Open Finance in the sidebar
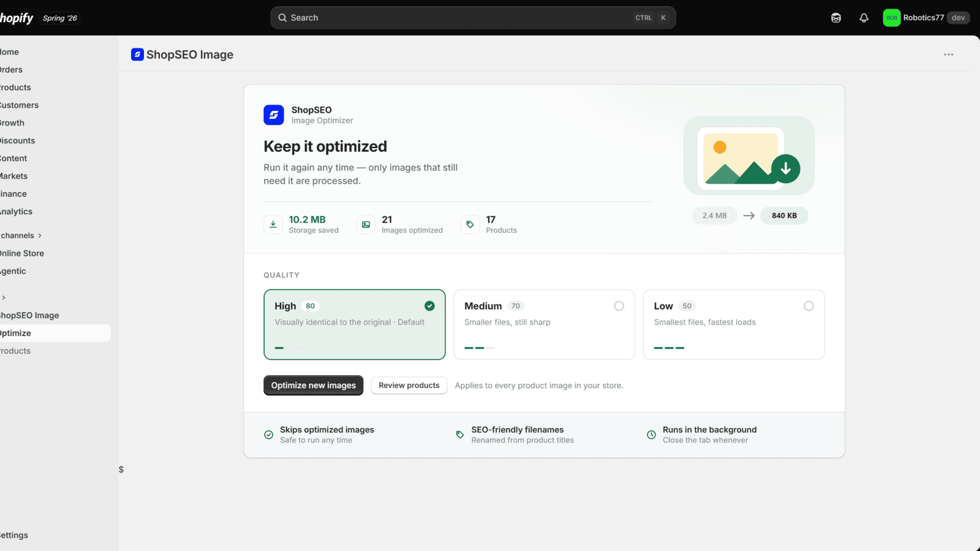 click(13, 194)
